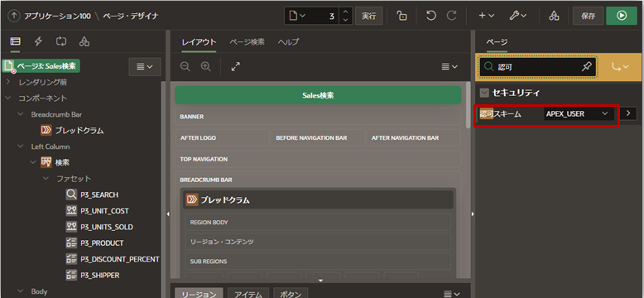Collapse the Left Column node
644x298 pixels.
click(x=21, y=147)
